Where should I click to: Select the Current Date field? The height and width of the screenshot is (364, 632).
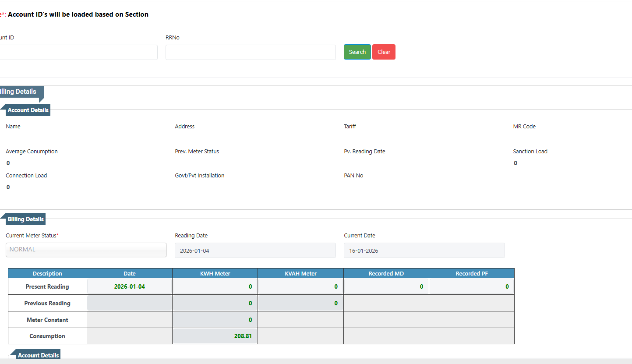coord(424,251)
